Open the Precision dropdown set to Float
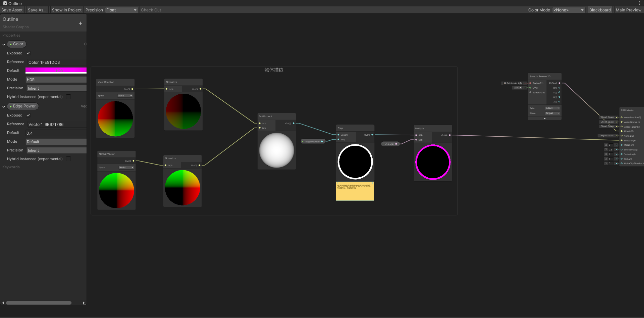Screen dimensions: 644x318 tap(121, 10)
